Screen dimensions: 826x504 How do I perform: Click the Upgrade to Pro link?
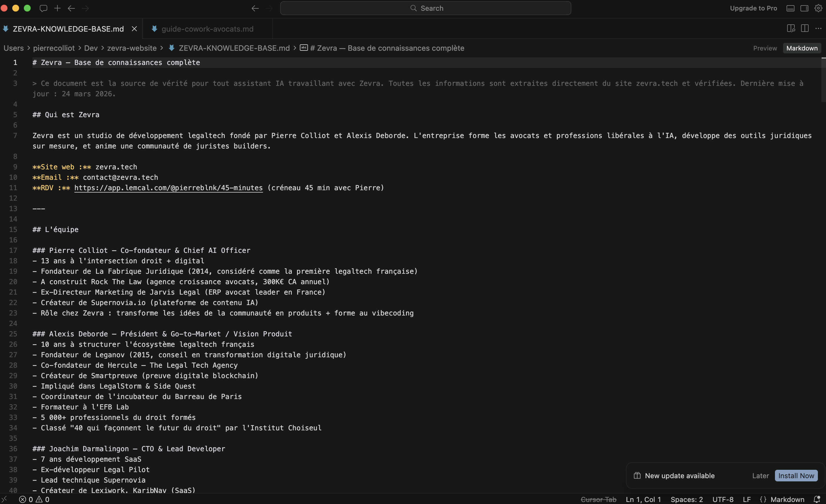[x=753, y=8]
